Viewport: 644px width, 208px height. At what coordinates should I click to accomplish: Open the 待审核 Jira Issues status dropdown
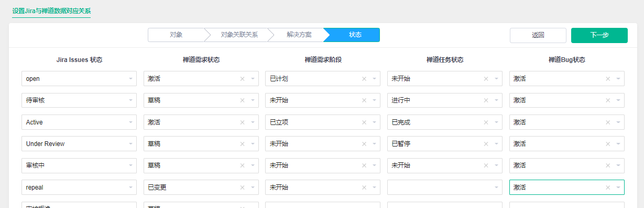point(79,100)
